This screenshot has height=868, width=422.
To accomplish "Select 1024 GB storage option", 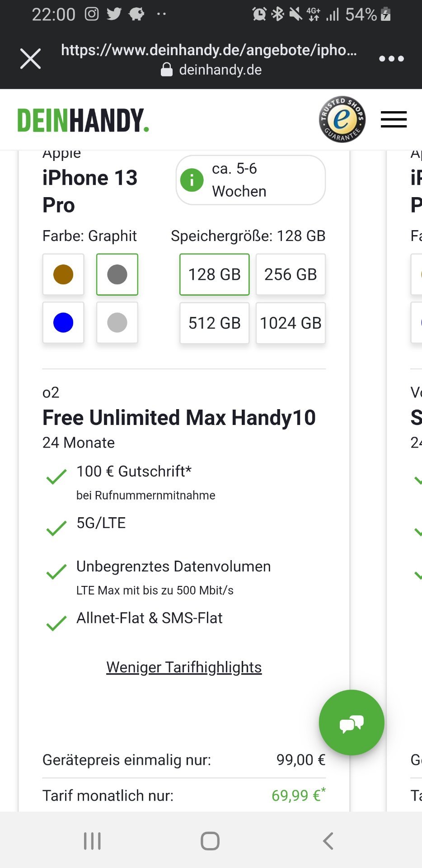I will point(291,323).
